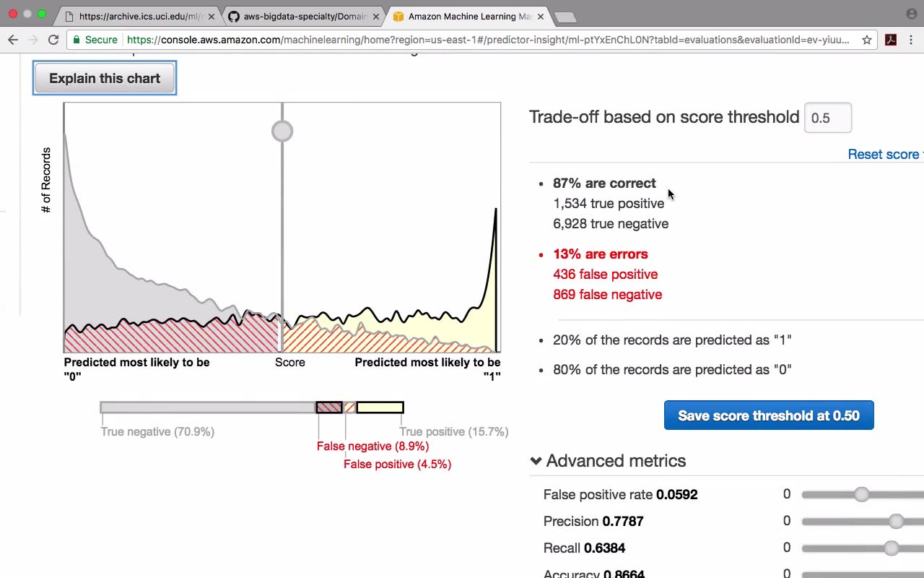The height and width of the screenshot is (578, 924).
Task: Click the Reset score link
Action: [x=886, y=154]
